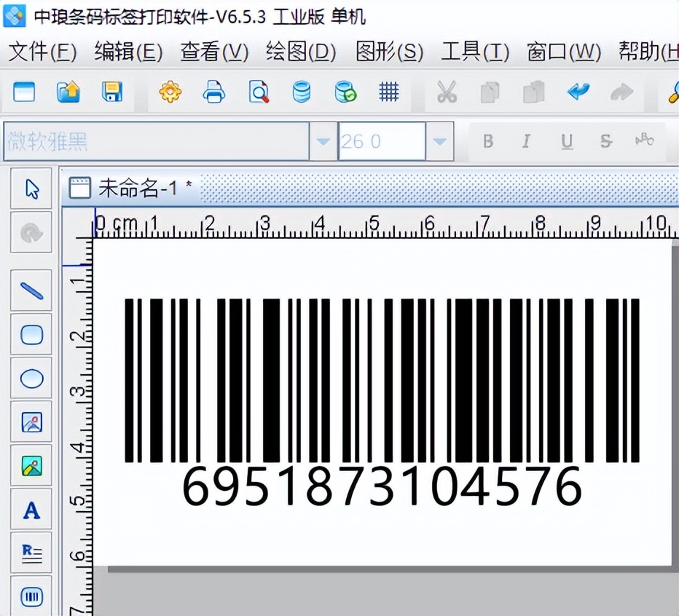679x616 pixels.
Task: Open the database settings cylinder icon
Action: click(x=302, y=92)
